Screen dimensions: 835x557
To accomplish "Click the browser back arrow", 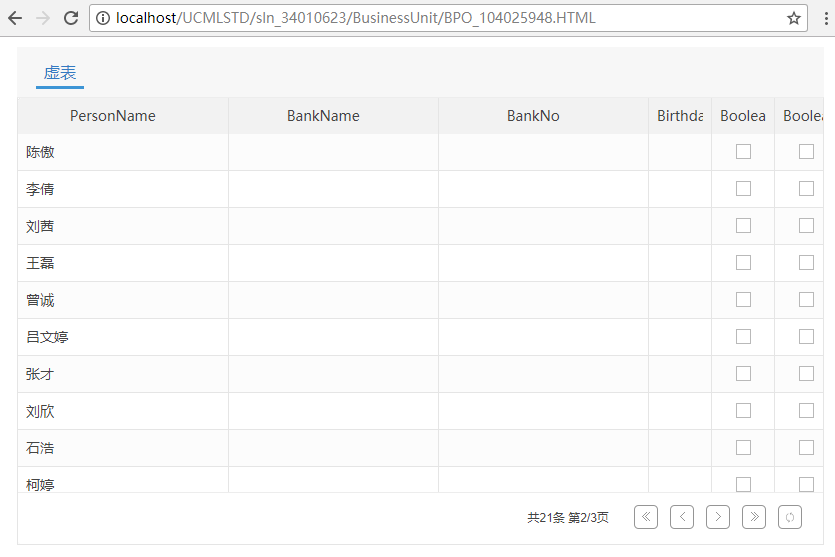I will pyautogui.click(x=15, y=18).
